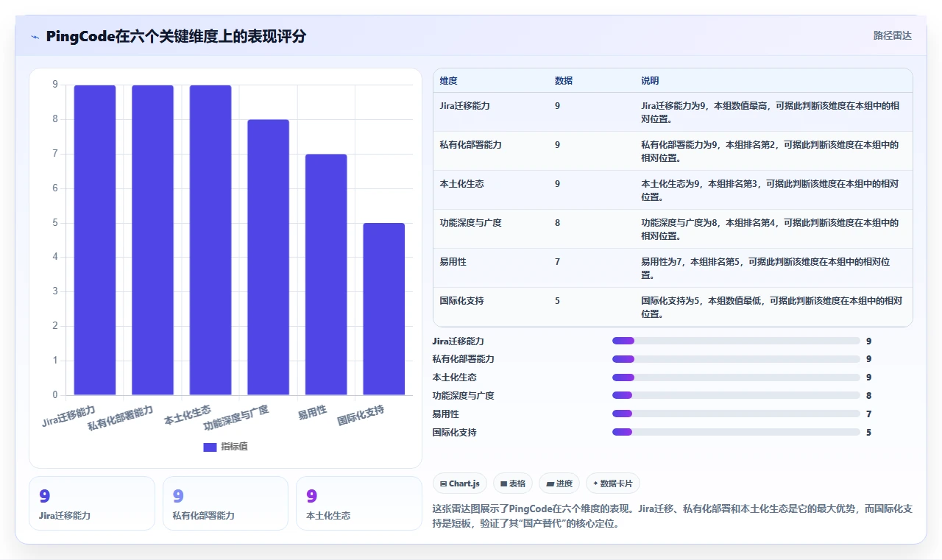Click the 国际化支持 progress bar
This screenshot has width=942, height=560.
coord(736,433)
